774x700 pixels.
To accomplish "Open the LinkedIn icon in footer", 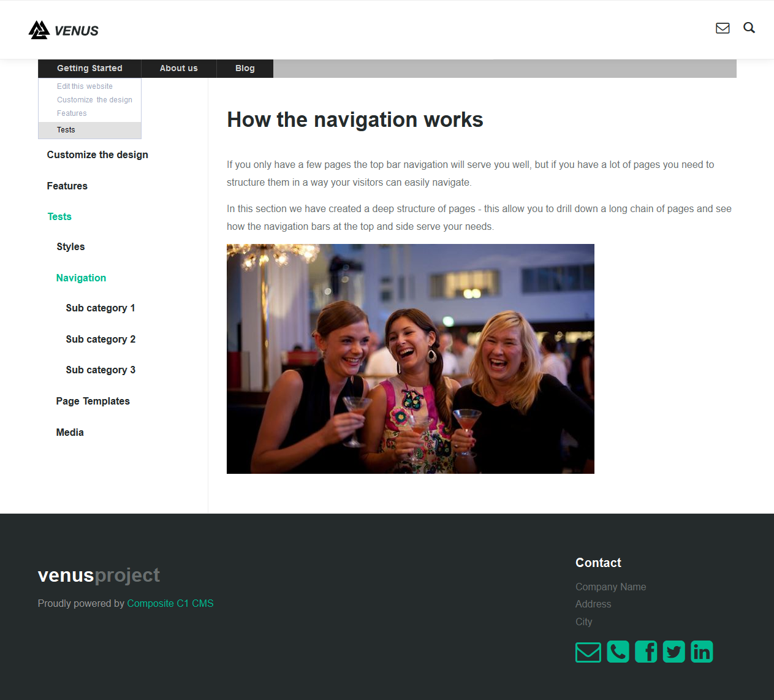I will (702, 652).
